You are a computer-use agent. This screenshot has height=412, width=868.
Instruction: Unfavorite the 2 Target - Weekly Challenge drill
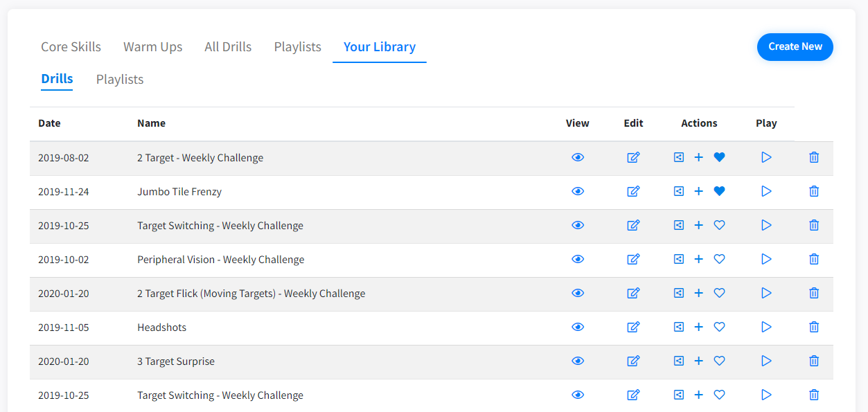(719, 158)
